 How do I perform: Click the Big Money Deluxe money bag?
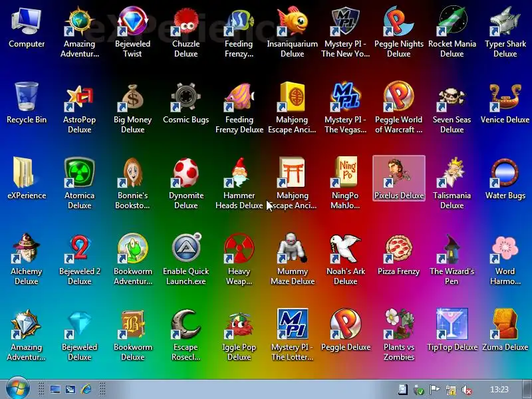pyautogui.click(x=132, y=108)
